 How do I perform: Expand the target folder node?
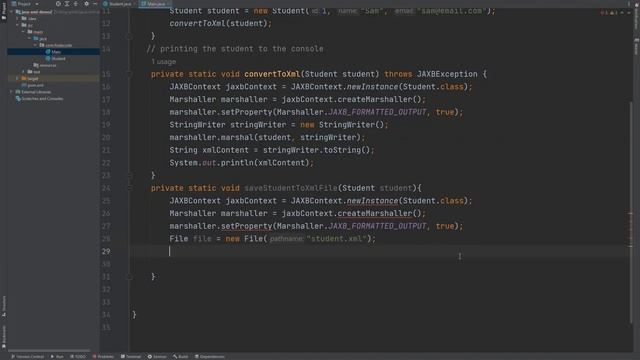(x=18, y=78)
